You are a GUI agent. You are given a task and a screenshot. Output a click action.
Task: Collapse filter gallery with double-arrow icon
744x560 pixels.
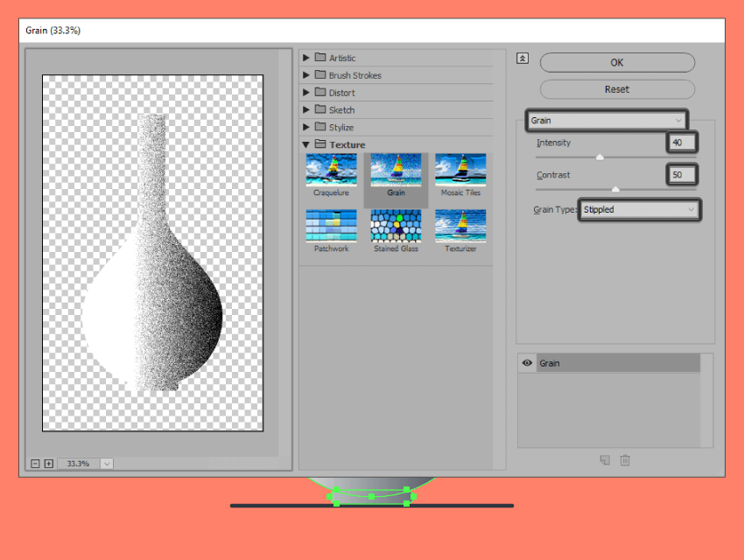(523, 59)
